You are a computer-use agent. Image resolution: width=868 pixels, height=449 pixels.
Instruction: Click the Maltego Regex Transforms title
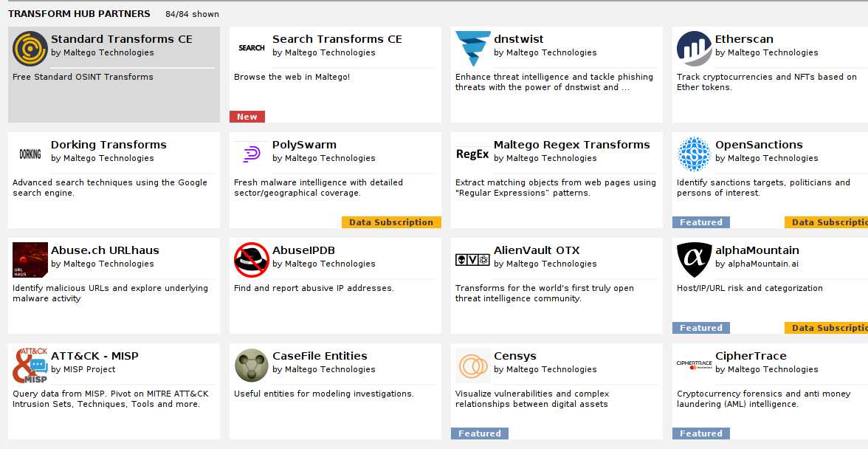click(572, 145)
